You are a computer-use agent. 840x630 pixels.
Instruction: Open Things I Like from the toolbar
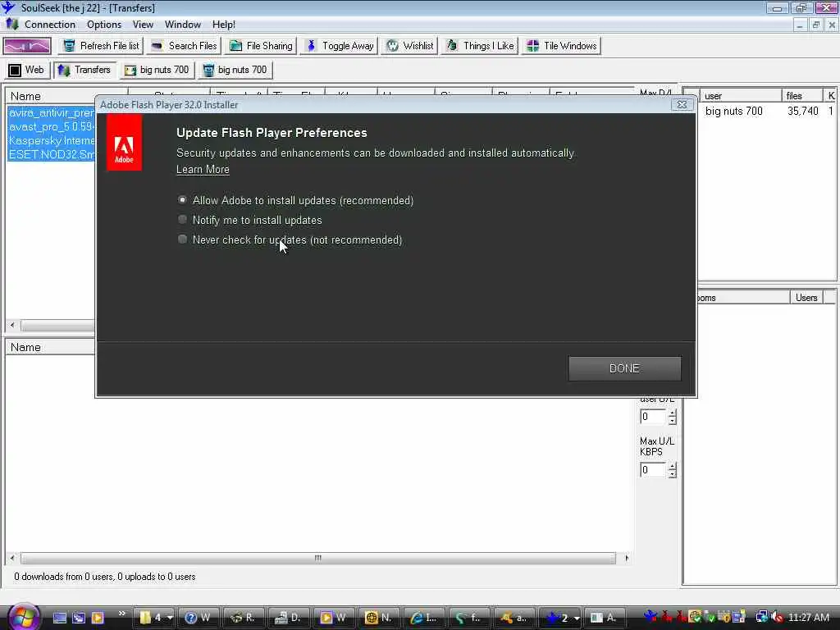pos(479,46)
